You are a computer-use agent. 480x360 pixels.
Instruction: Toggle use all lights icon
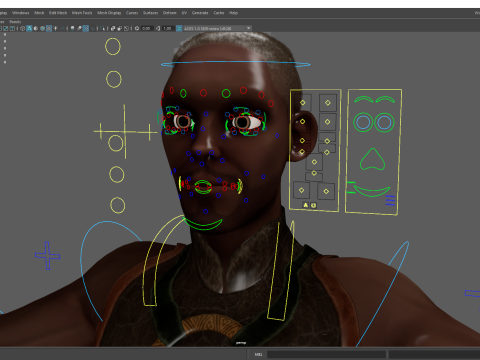click(x=55, y=28)
